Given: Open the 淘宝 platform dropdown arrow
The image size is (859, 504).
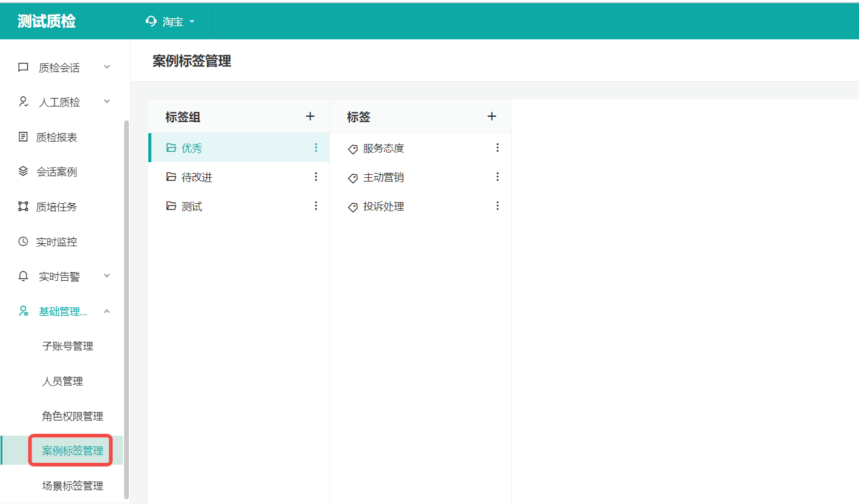Looking at the screenshot, I should 192,21.
